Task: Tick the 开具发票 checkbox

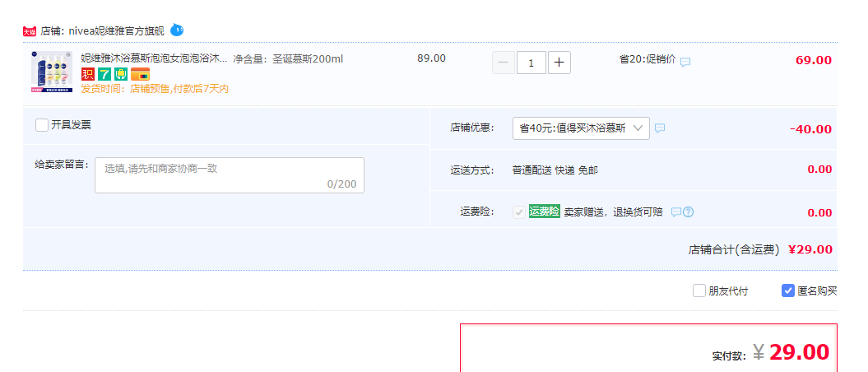Action: (42, 125)
